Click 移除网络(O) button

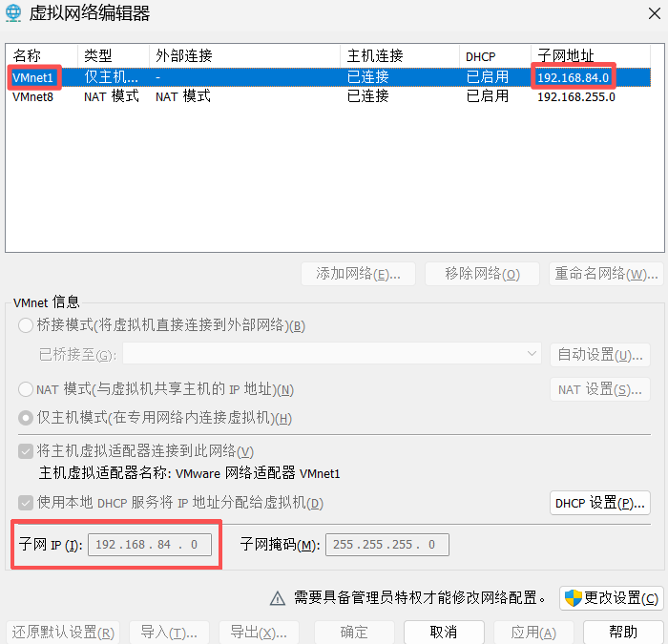point(482,274)
